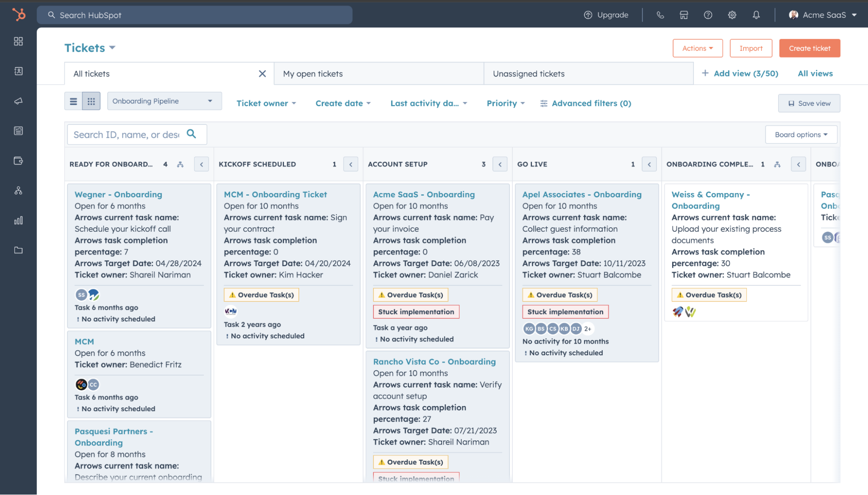Image resolution: width=868 pixels, height=495 pixels.
Task: Open the Library folder icon in sidebar
Action: (18, 250)
